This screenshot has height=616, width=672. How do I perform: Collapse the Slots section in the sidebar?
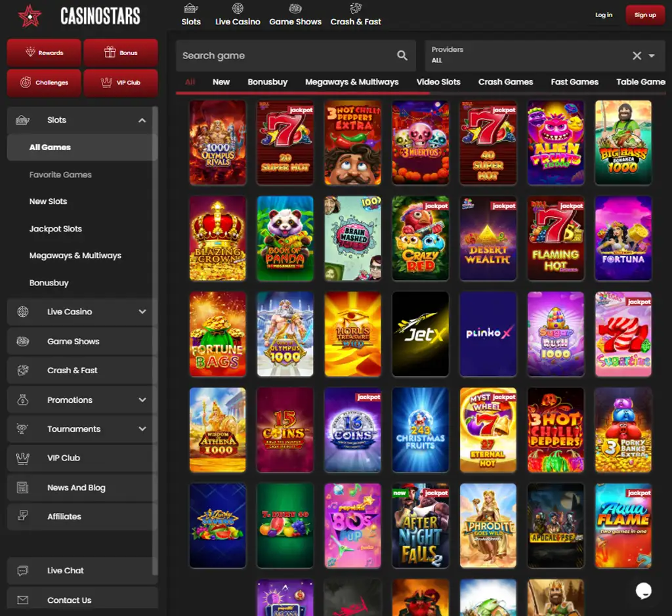pyautogui.click(x=142, y=120)
